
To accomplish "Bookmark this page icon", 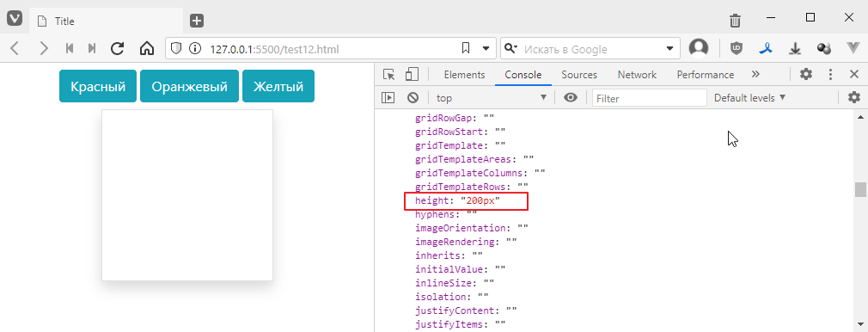I will [x=466, y=49].
